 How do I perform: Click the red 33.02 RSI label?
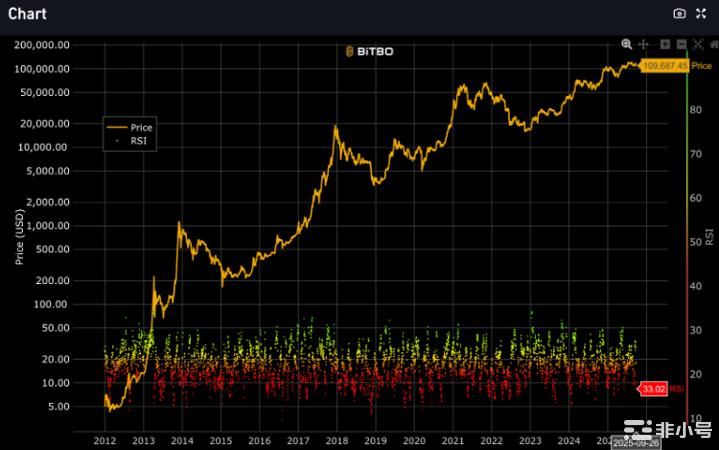point(653,388)
